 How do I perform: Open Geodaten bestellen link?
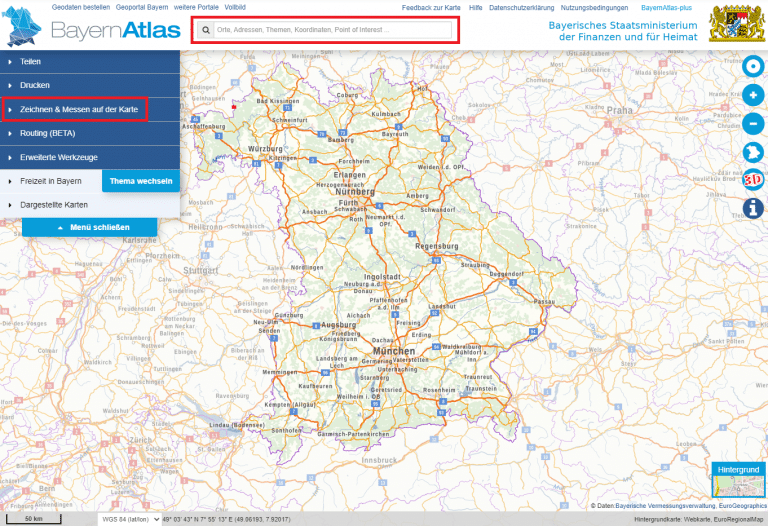[x=81, y=7]
